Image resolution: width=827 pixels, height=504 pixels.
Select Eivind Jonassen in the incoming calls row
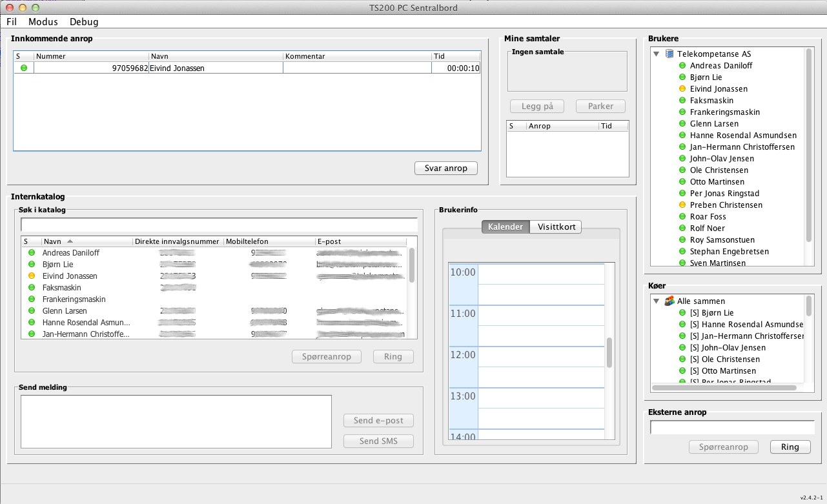point(177,68)
